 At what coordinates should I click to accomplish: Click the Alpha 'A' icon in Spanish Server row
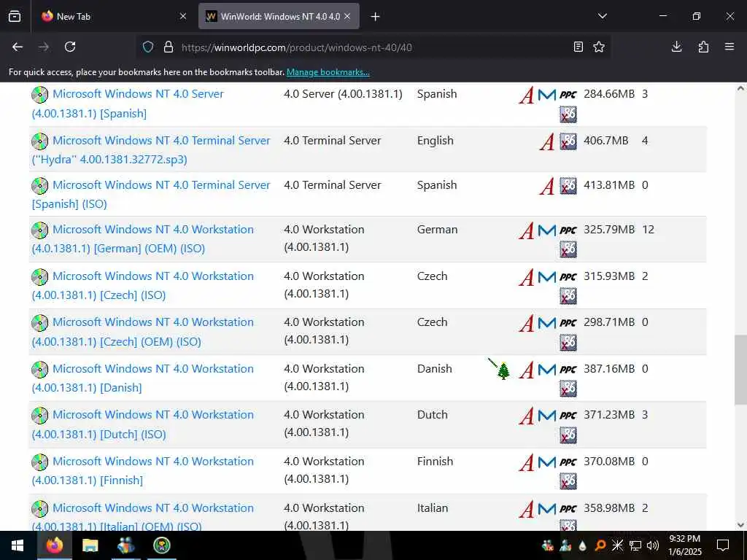[x=527, y=95]
